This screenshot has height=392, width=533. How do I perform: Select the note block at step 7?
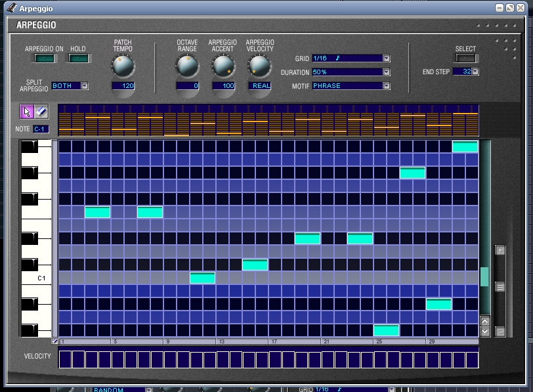(150, 212)
